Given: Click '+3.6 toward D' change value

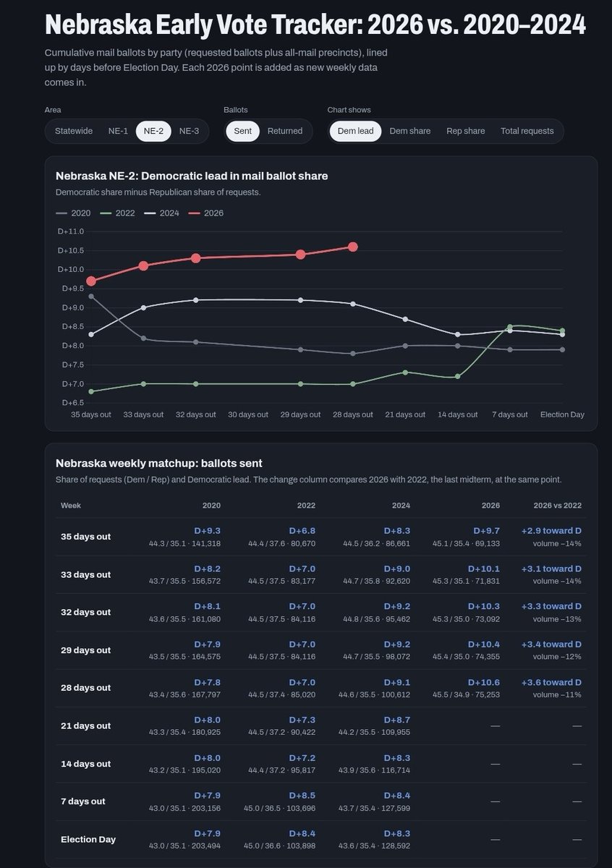Looking at the screenshot, I should click(x=551, y=682).
